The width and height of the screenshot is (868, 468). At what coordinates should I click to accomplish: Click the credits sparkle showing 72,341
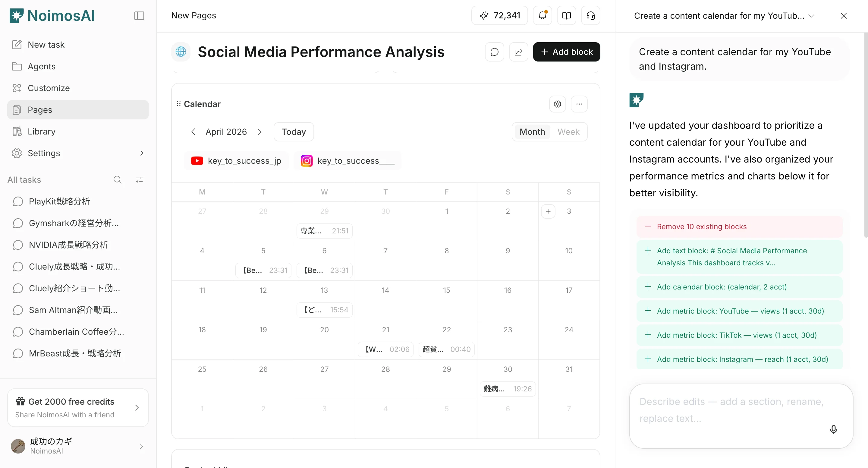click(x=499, y=15)
